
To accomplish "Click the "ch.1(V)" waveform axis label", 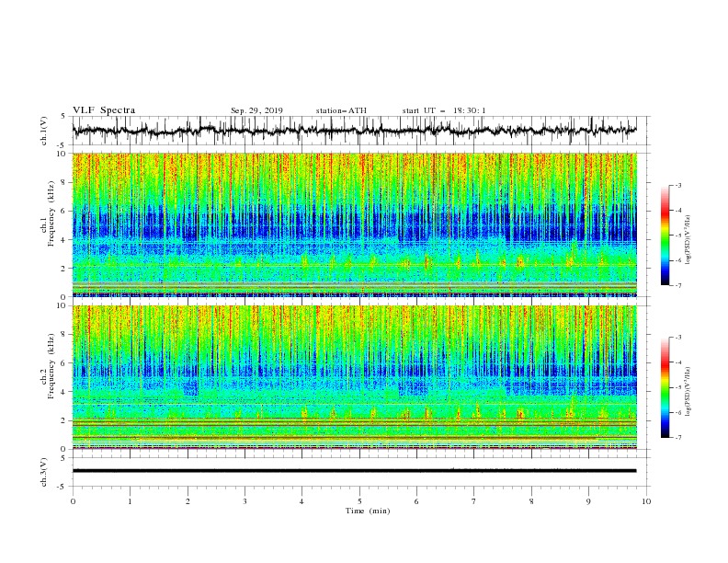I will click(44, 131).
